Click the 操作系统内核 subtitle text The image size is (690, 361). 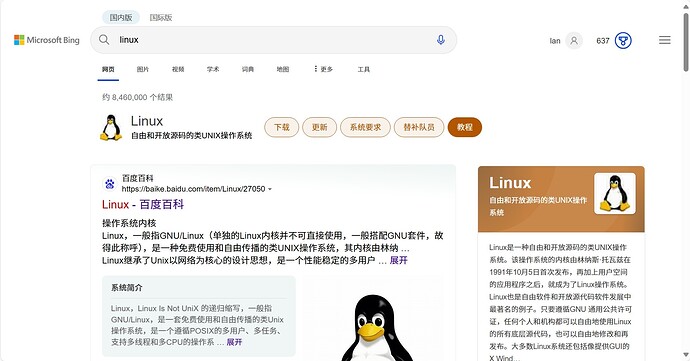click(129, 223)
